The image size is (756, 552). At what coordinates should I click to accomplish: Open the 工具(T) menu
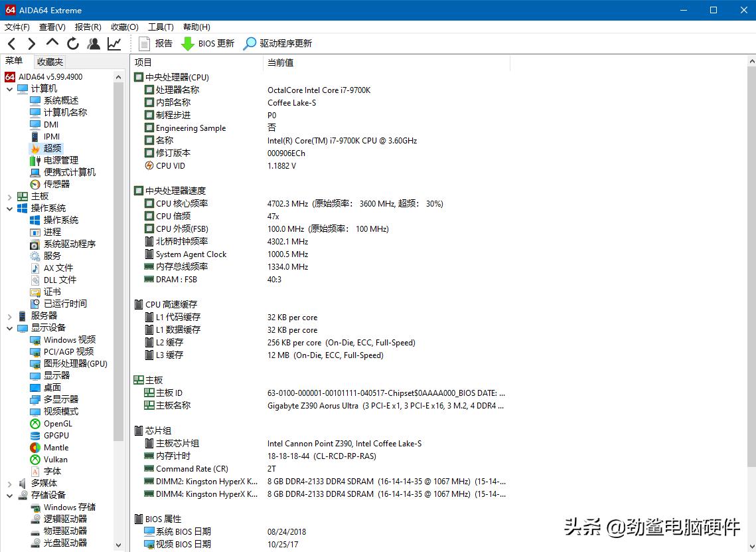pyautogui.click(x=160, y=27)
